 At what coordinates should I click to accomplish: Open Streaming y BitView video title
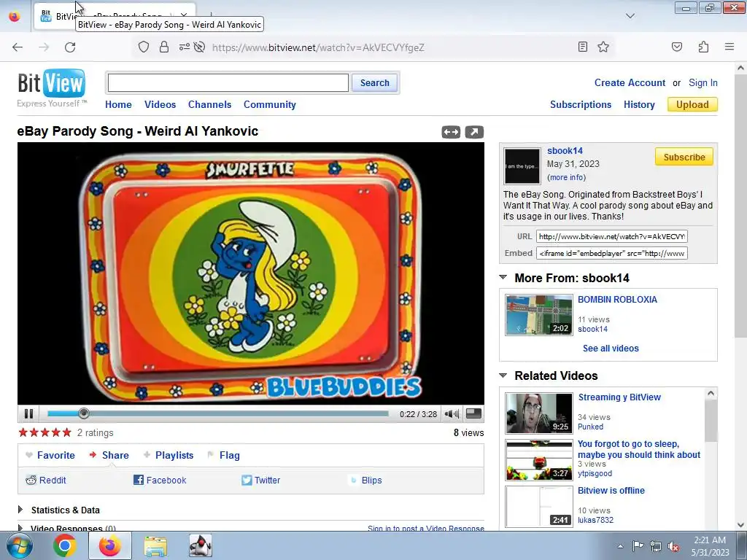click(619, 397)
